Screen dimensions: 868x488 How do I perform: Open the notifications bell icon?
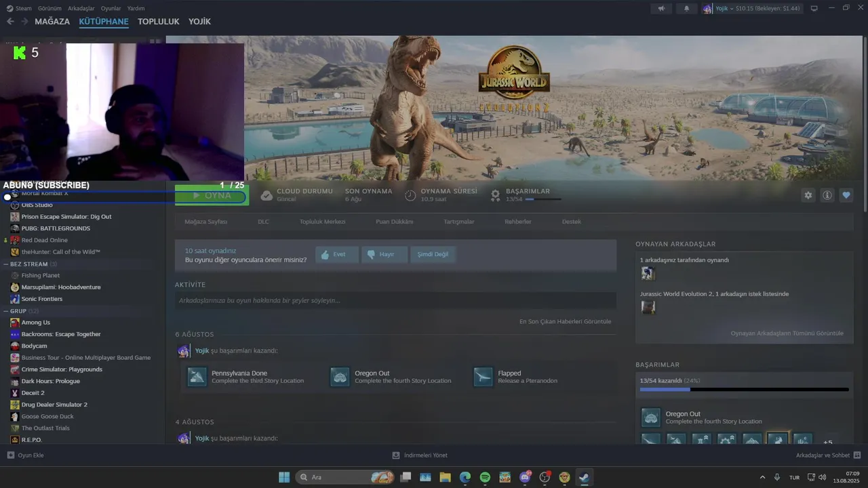[686, 9]
